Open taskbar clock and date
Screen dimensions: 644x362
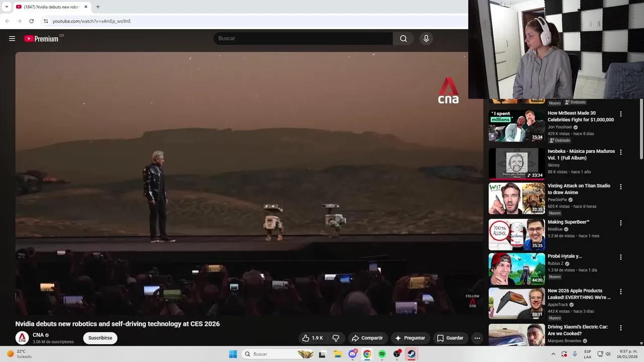click(628, 354)
